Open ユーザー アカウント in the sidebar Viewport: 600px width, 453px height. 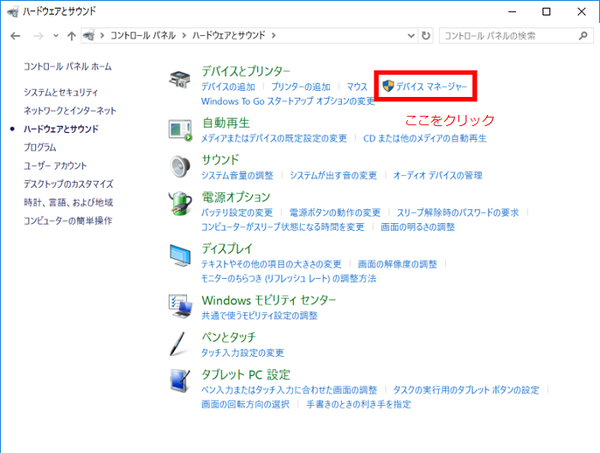coord(55,166)
